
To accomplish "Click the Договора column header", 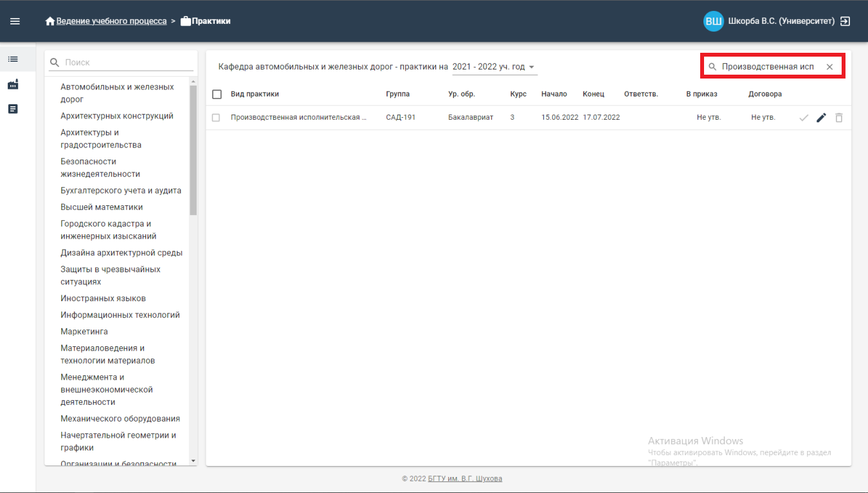I will click(765, 94).
